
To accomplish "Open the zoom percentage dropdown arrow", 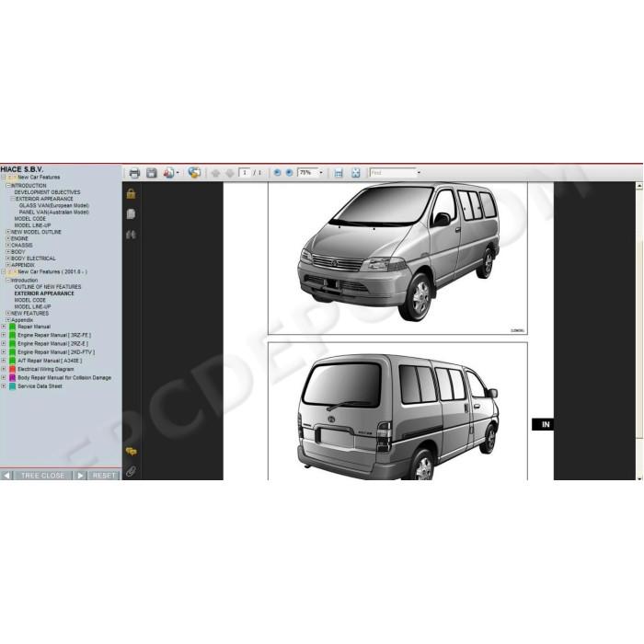I will (321, 173).
